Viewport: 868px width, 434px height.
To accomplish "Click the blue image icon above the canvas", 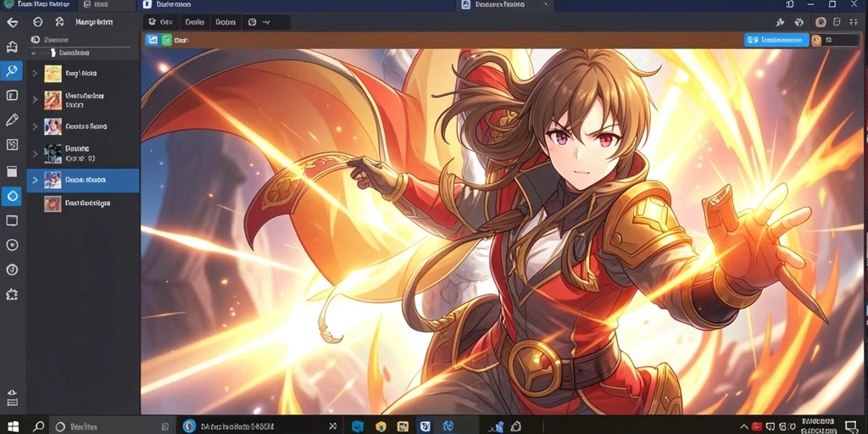I will (152, 40).
